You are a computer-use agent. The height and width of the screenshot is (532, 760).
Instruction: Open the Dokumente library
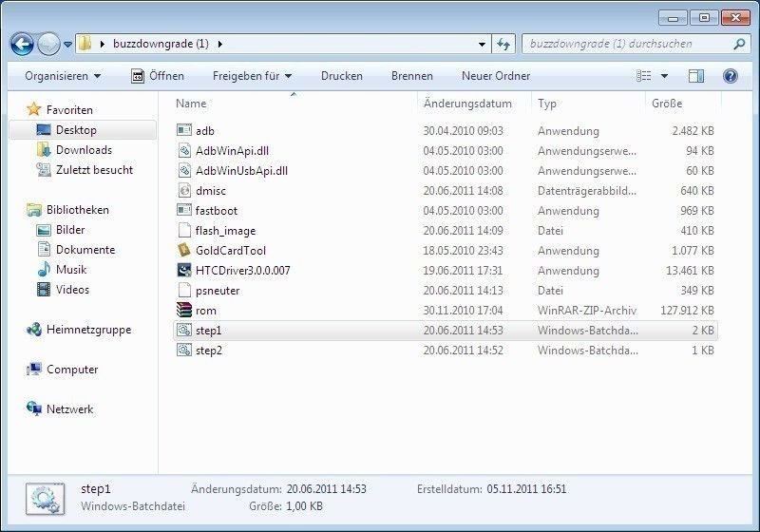85,250
